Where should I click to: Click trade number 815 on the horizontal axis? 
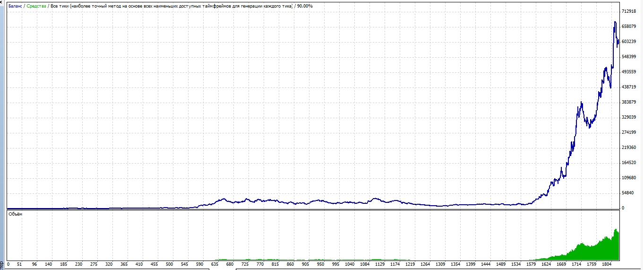tap(275, 265)
